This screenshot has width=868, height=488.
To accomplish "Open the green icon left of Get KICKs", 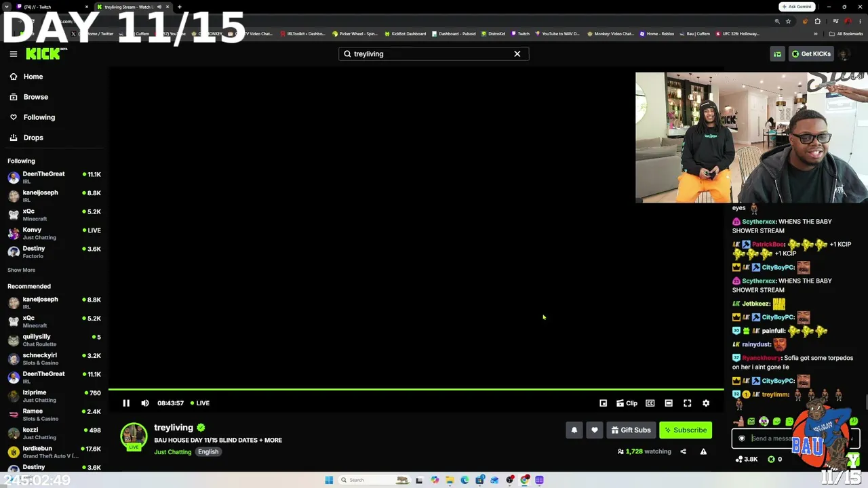I will click(x=778, y=54).
